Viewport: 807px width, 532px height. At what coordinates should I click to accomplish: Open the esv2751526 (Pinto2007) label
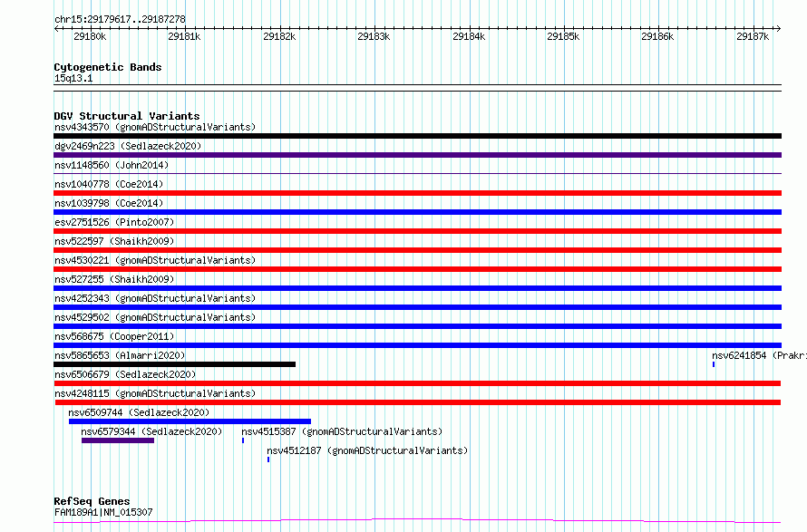[114, 222]
